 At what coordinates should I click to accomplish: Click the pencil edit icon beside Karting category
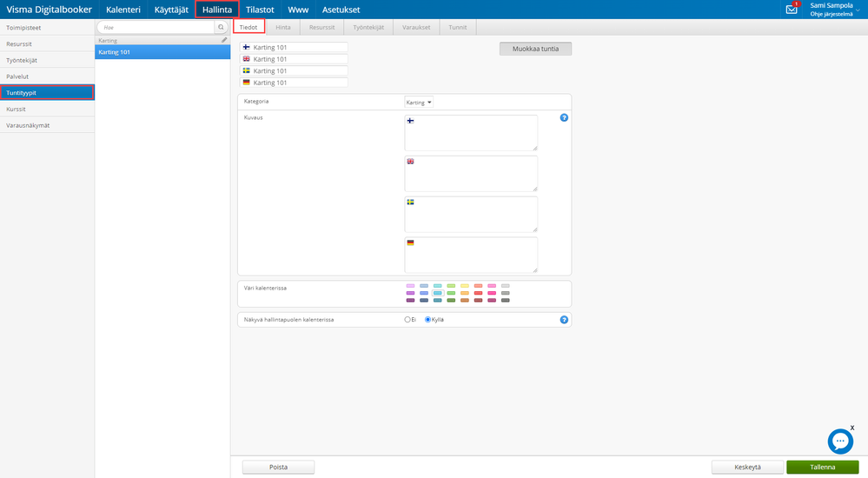click(x=224, y=40)
